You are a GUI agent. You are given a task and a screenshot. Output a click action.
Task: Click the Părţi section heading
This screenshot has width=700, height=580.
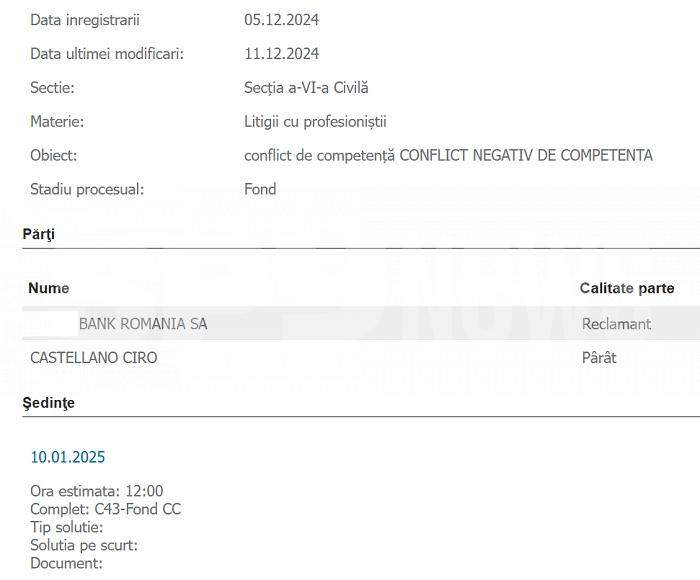point(38,234)
